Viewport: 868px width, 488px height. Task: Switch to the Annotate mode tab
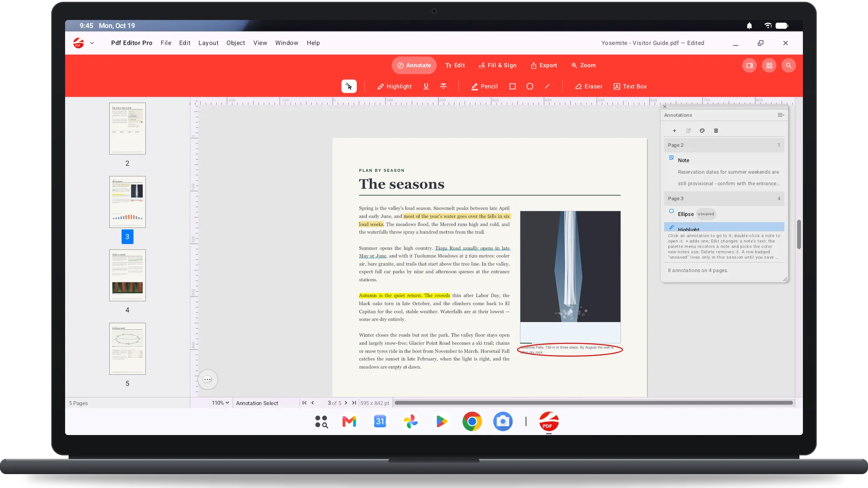click(414, 66)
